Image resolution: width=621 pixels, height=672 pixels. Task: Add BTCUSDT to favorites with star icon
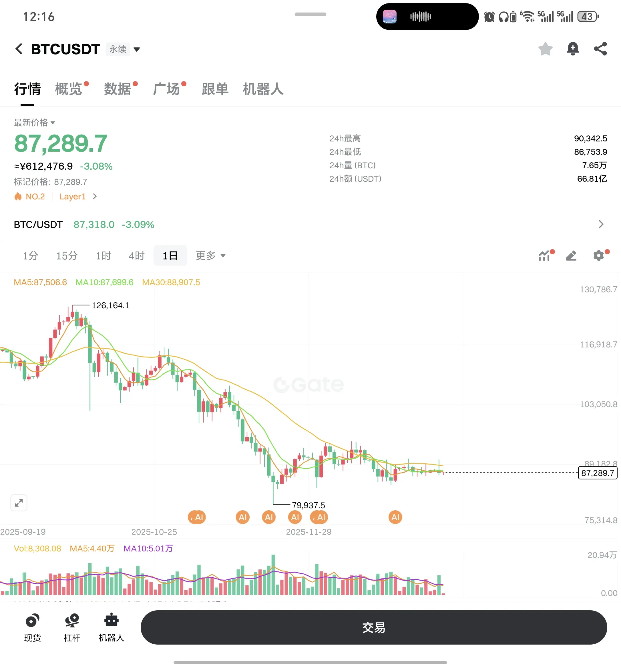click(545, 49)
